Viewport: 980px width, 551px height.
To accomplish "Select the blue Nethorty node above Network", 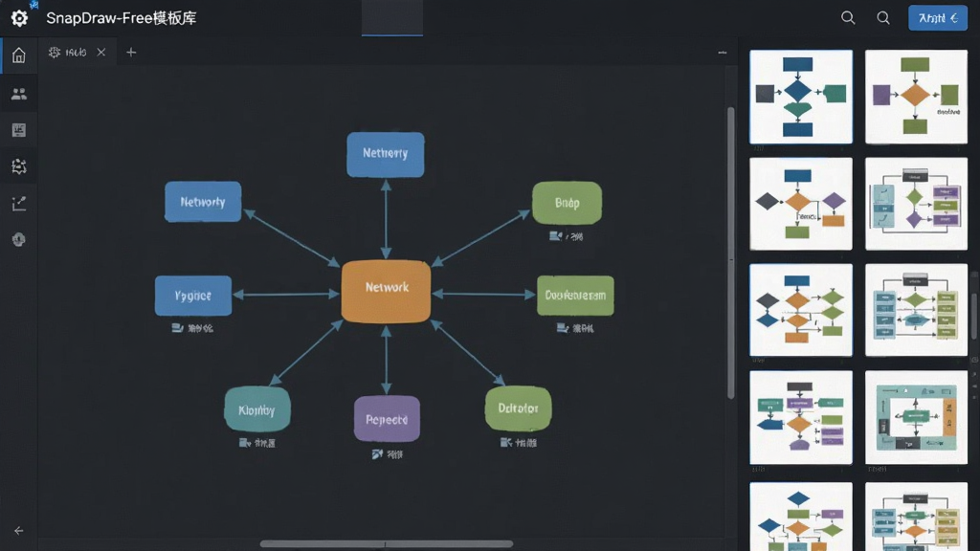I will tap(386, 154).
